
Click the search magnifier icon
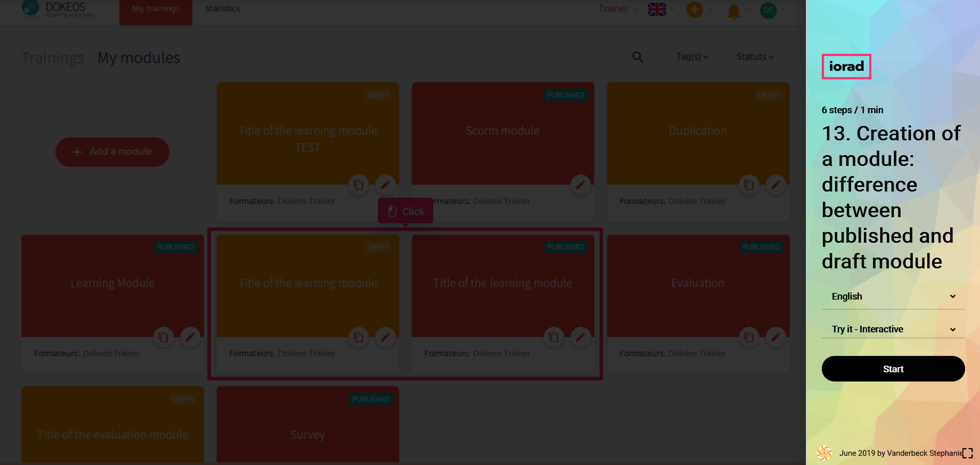tap(637, 57)
